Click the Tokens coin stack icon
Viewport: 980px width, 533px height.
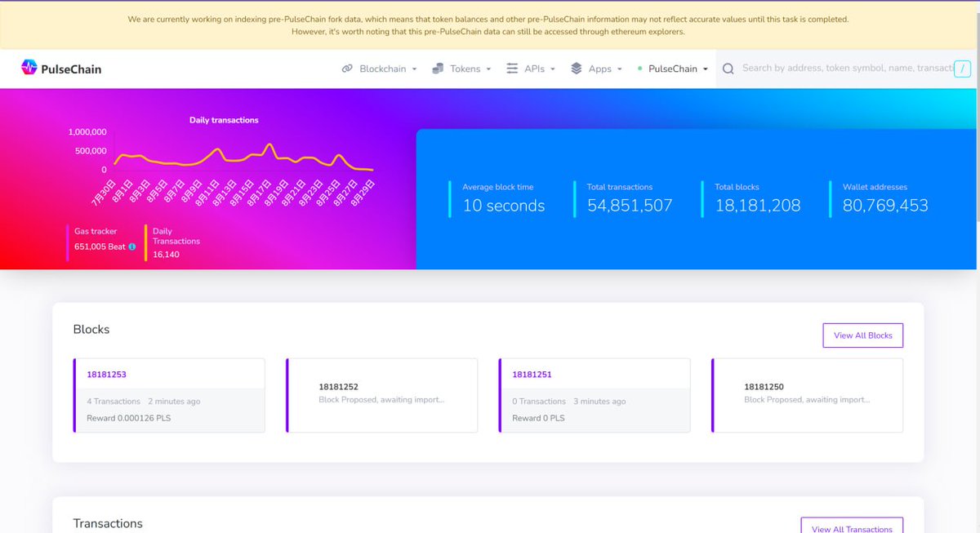pos(439,69)
